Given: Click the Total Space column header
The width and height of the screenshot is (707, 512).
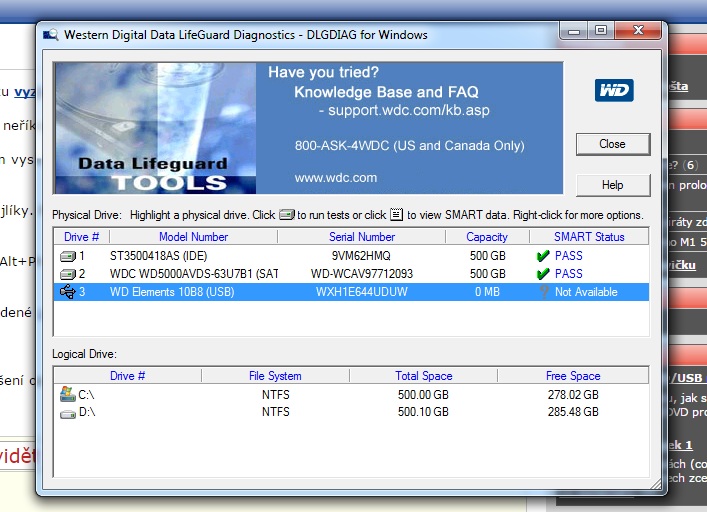Looking at the screenshot, I should (423, 376).
